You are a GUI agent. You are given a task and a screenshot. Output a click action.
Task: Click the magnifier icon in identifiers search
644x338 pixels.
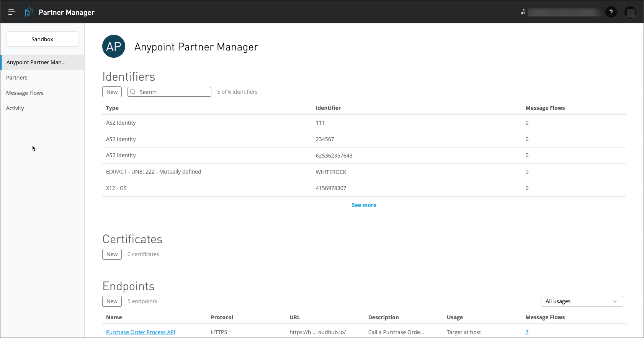(x=133, y=92)
